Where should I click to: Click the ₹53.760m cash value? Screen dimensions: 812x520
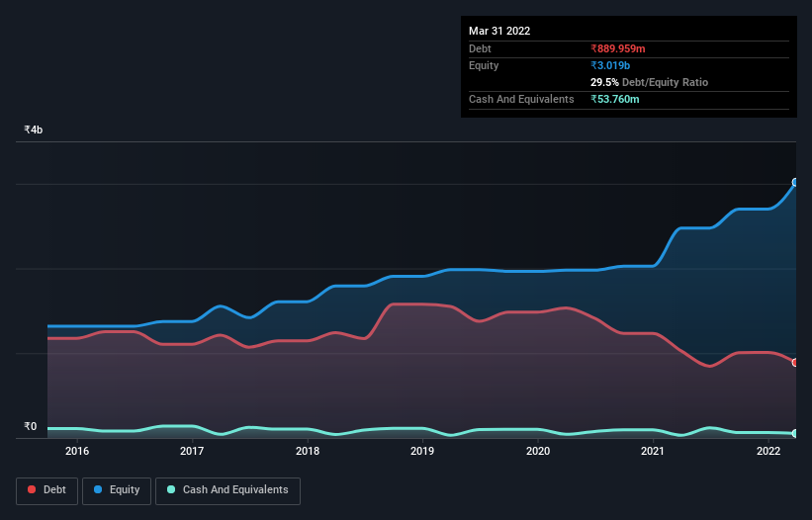point(615,99)
